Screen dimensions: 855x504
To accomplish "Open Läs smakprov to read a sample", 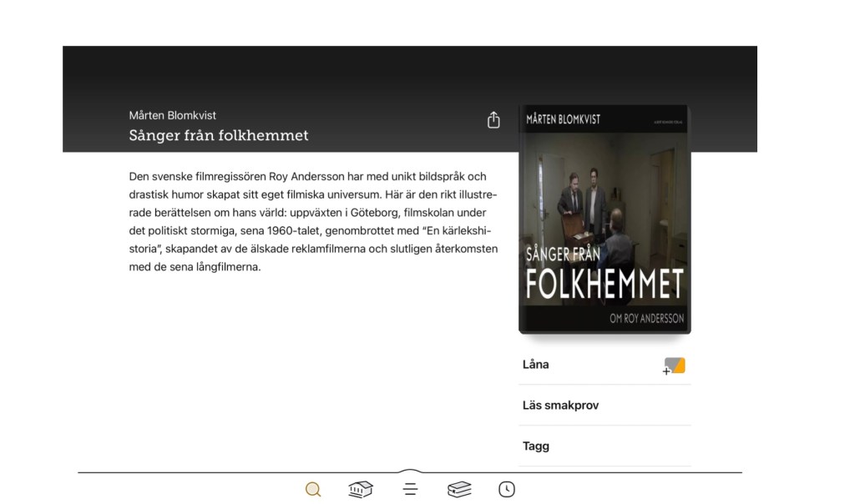I will point(605,406).
